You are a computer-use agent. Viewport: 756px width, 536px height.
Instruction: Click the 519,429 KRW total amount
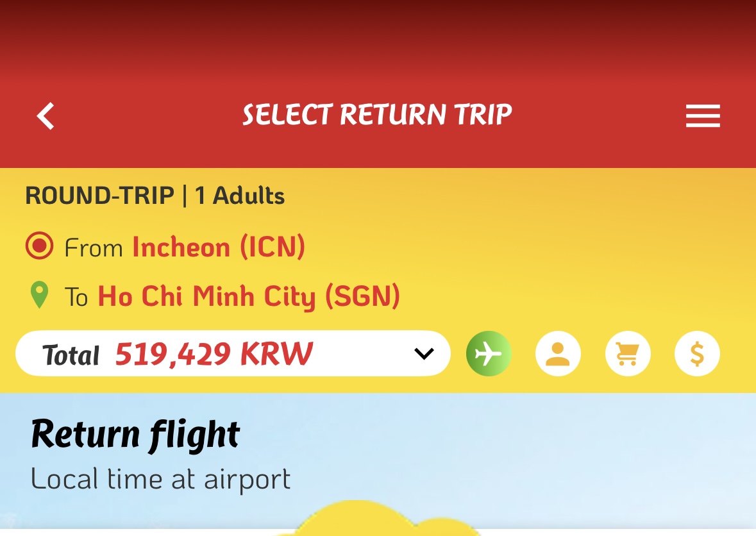214,354
